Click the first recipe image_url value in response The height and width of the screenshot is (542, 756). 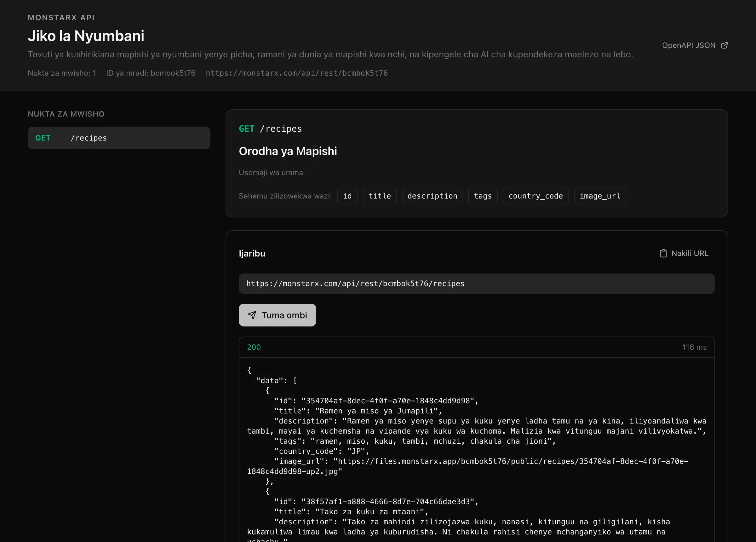(467, 466)
